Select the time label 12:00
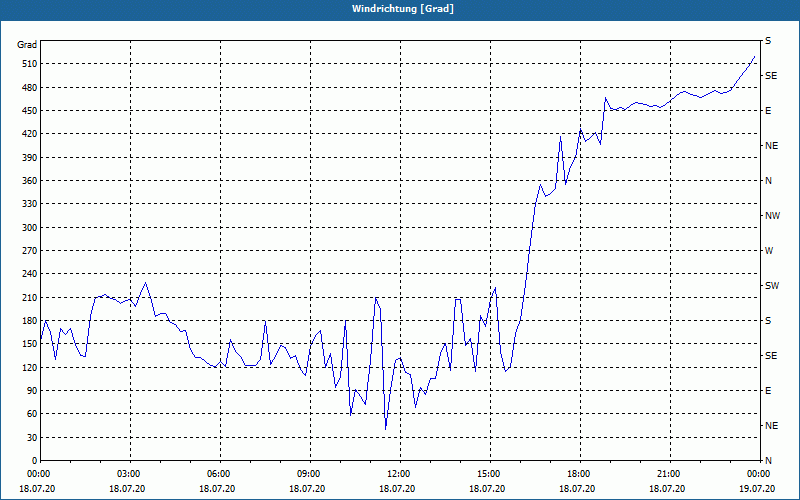The width and height of the screenshot is (800, 500). 397,473
